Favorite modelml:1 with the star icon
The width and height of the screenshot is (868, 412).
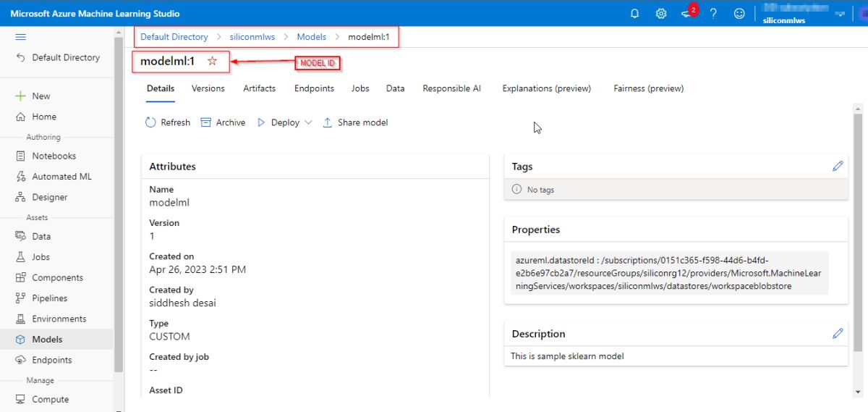[212, 62]
